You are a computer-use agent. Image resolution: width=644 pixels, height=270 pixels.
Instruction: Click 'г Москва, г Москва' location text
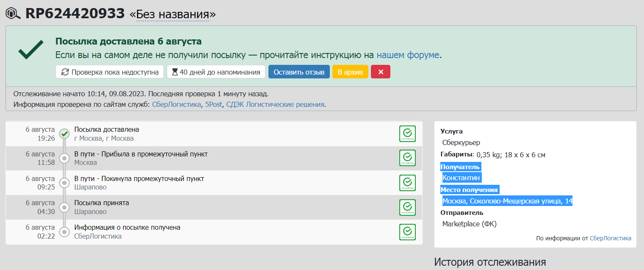pyautogui.click(x=104, y=138)
